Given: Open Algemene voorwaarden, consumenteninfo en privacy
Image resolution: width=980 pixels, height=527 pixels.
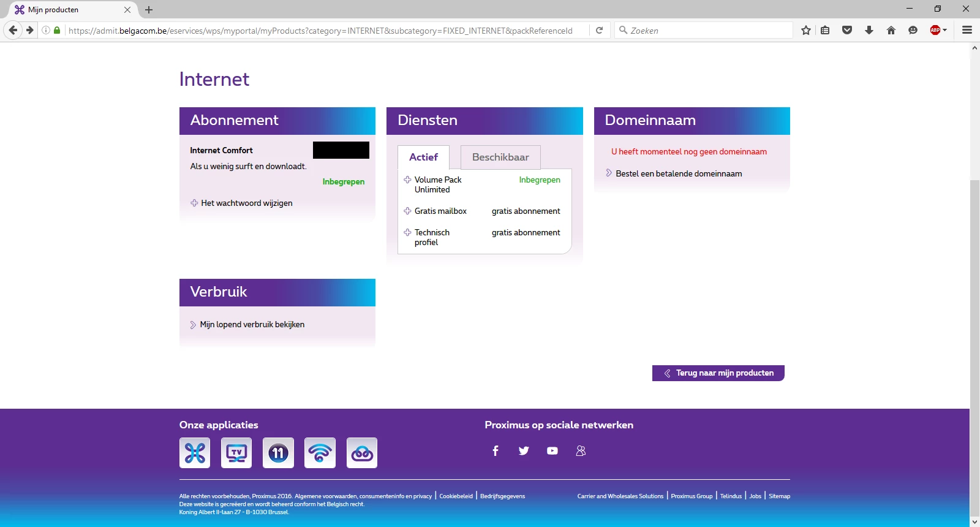Looking at the screenshot, I should 363,496.
